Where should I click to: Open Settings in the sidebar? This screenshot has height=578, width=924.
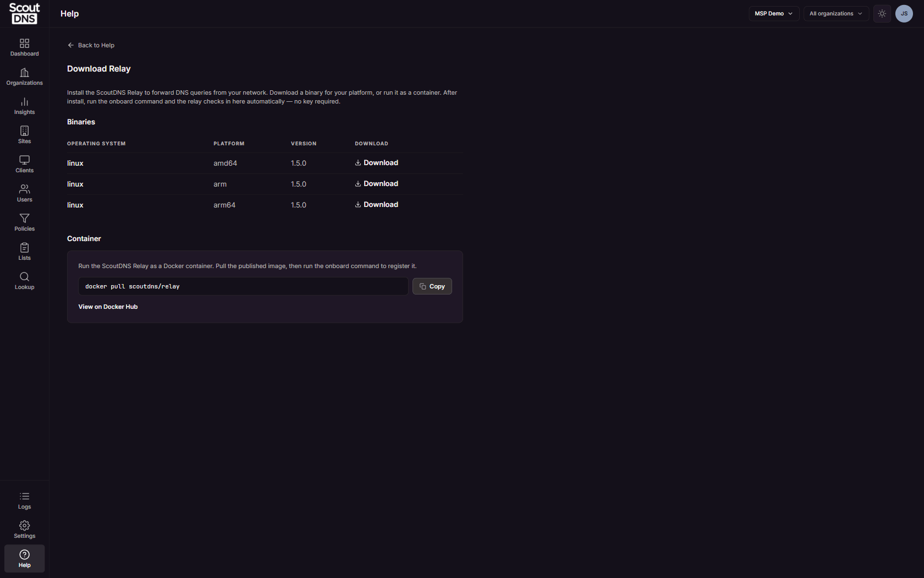pyautogui.click(x=24, y=530)
